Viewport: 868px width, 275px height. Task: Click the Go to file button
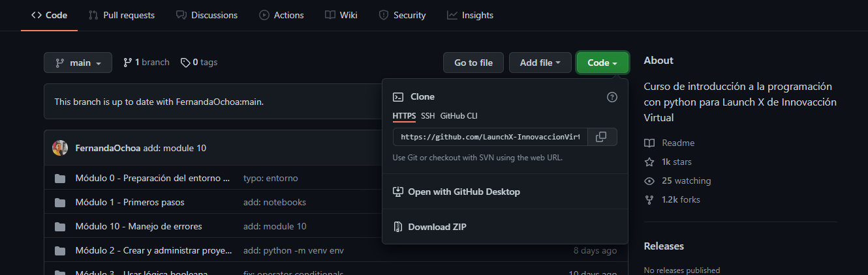click(474, 63)
